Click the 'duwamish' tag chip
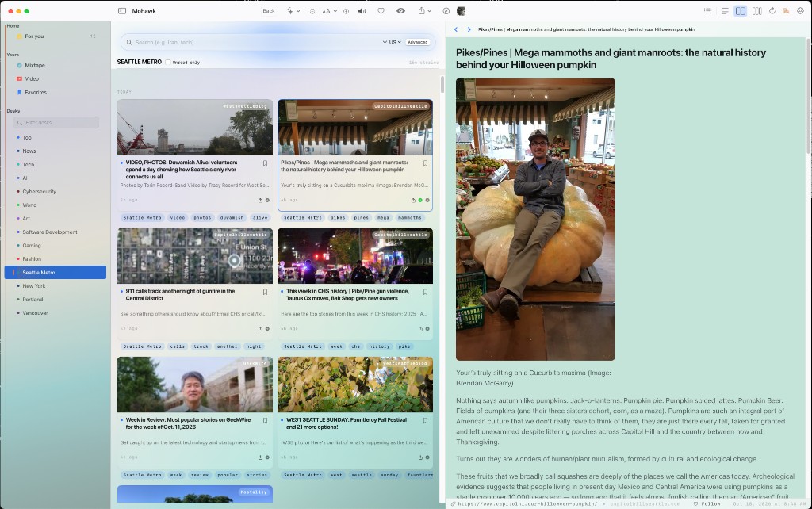Image resolution: width=812 pixels, height=509 pixels. coord(232,218)
